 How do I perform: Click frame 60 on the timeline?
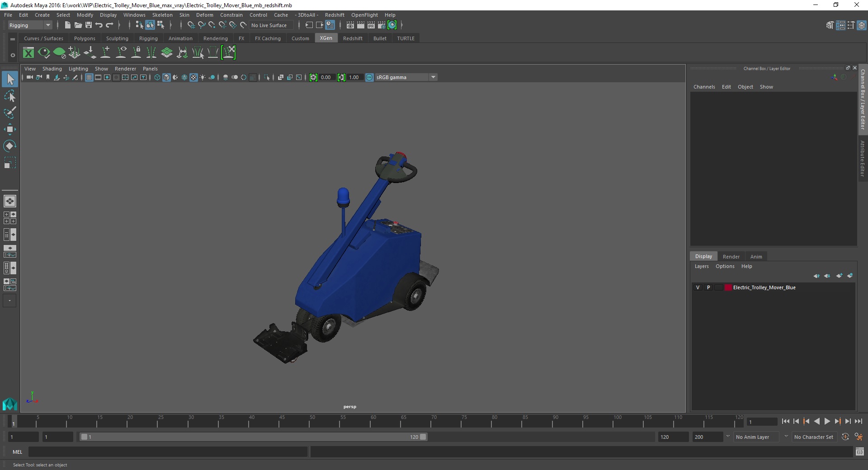click(370, 422)
